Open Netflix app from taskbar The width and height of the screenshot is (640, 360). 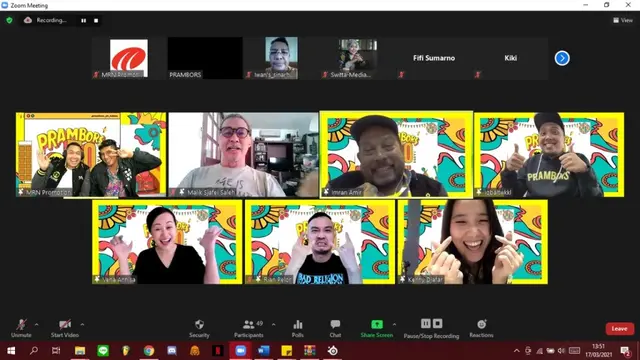click(218, 351)
